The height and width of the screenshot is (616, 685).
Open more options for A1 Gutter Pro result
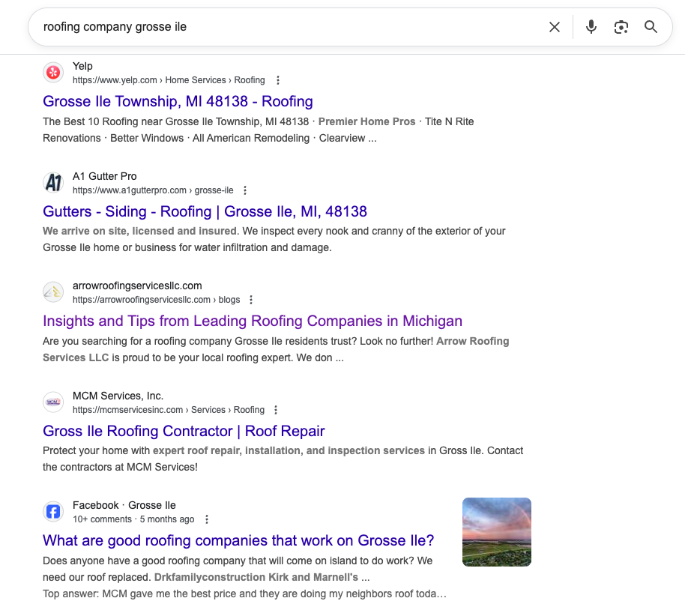click(245, 190)
